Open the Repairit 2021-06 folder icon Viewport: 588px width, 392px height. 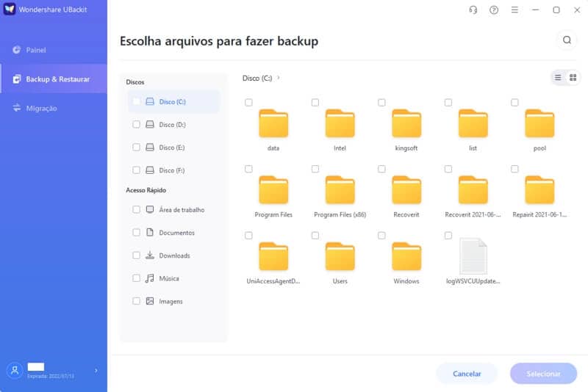pos(539,190)
